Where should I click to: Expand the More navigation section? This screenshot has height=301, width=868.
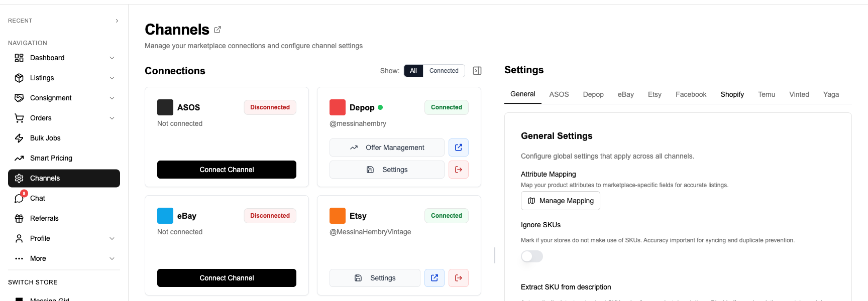pyautogui.click(x=112, y=258)
